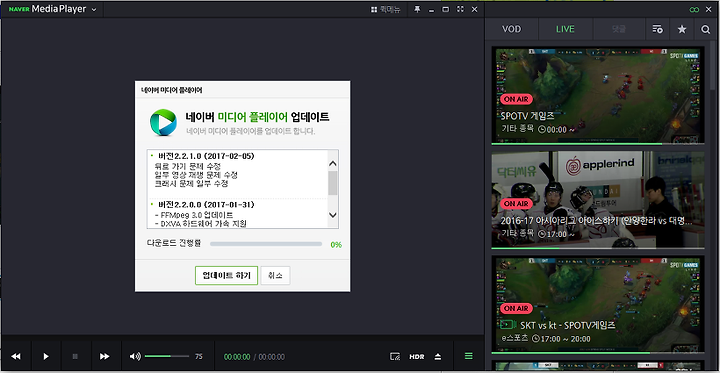Click the DXVA 하드웨어 가속 지원 line
Screen dimensions: 720x373
[x=201, y=224]
